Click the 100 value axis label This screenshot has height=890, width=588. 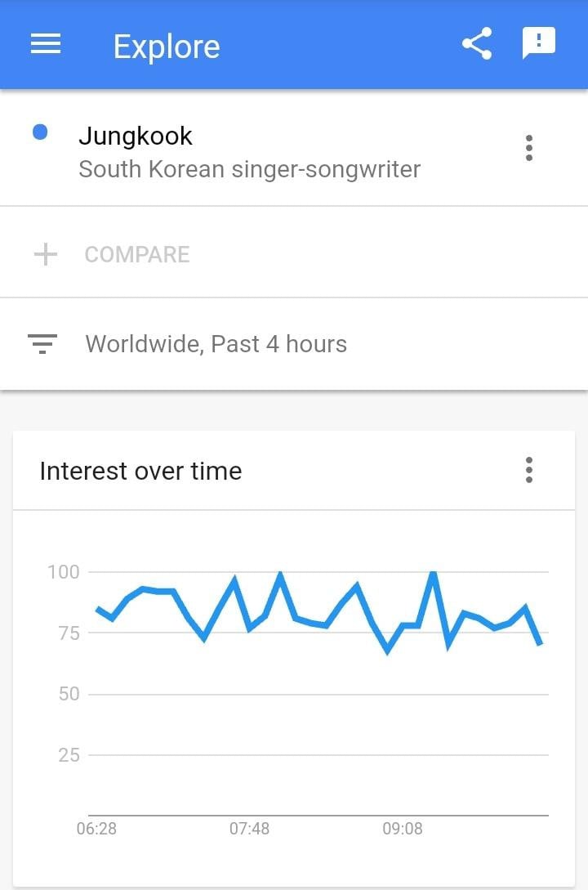[63, 571]
